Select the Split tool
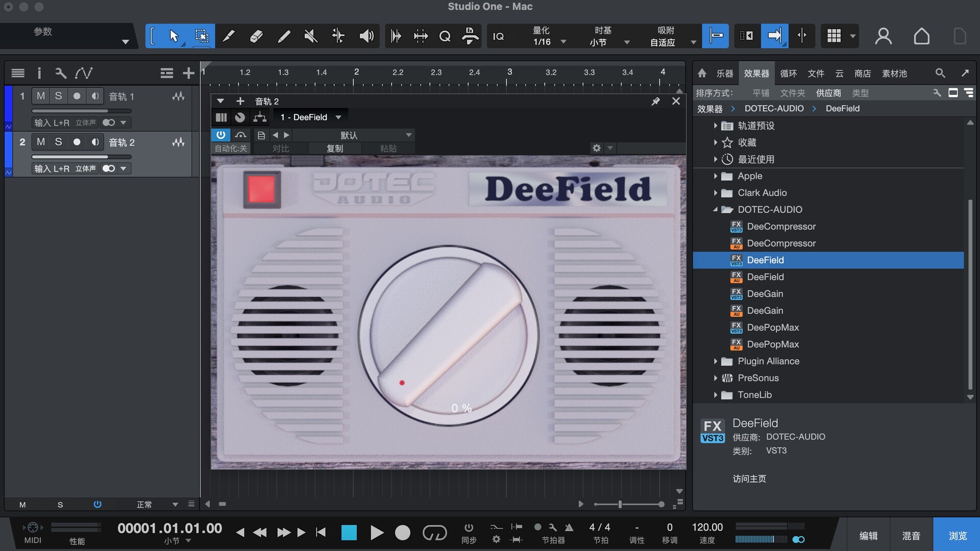The image size is (980, 551). pyautogui.click(x=229, y=36)
